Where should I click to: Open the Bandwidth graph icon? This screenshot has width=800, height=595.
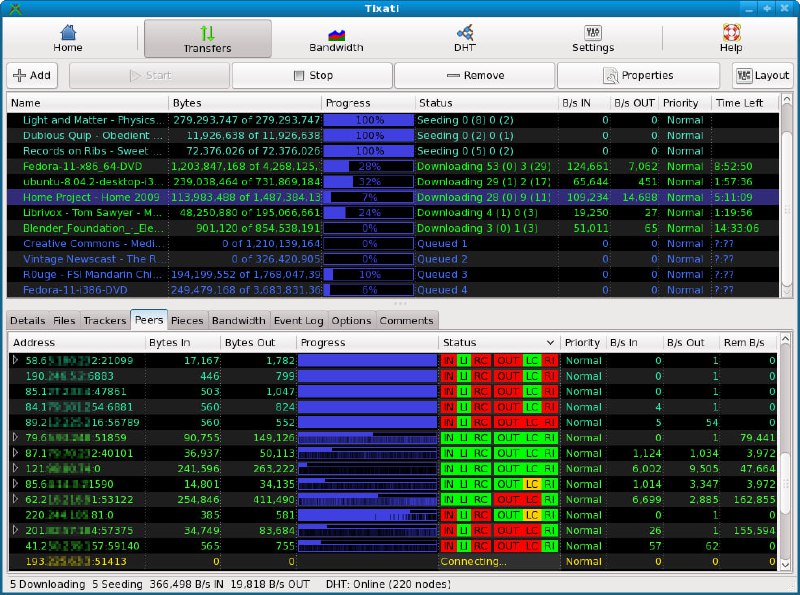336,33
